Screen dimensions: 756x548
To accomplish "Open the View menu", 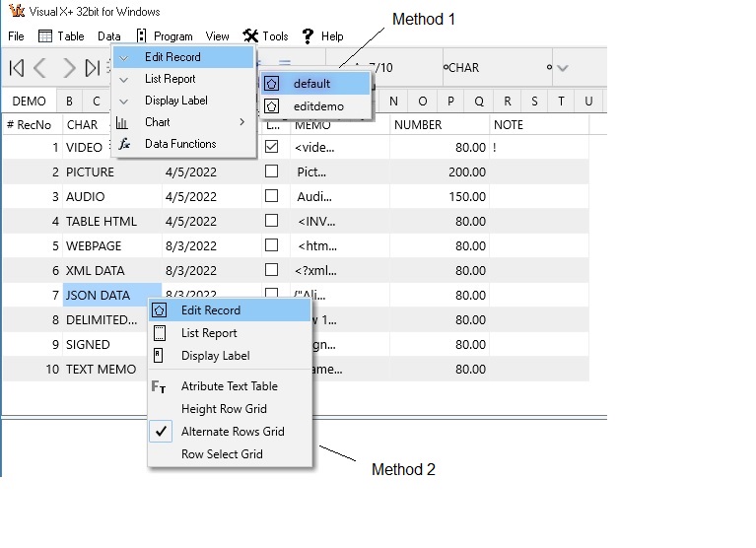I will [x=217, y=36].
